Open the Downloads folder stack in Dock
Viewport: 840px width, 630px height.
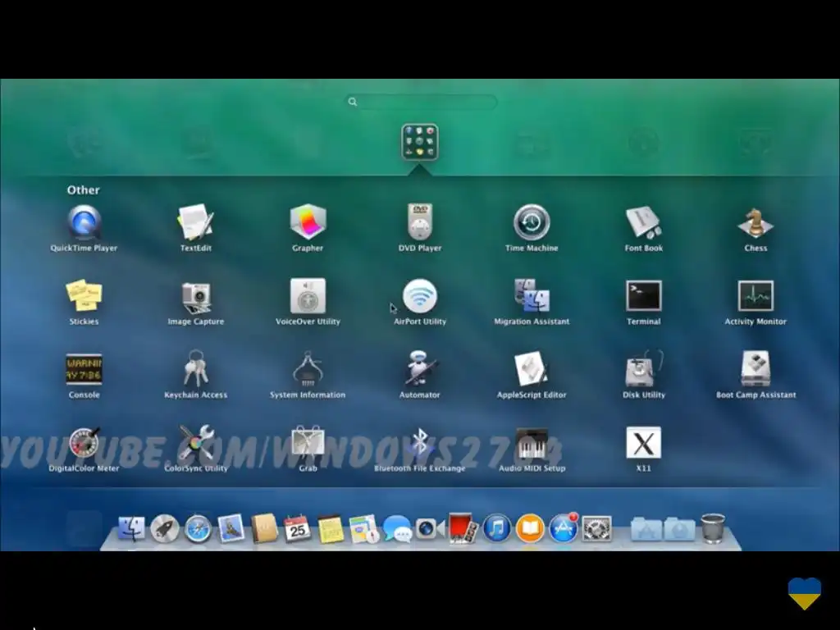click(x=679, y=529)
